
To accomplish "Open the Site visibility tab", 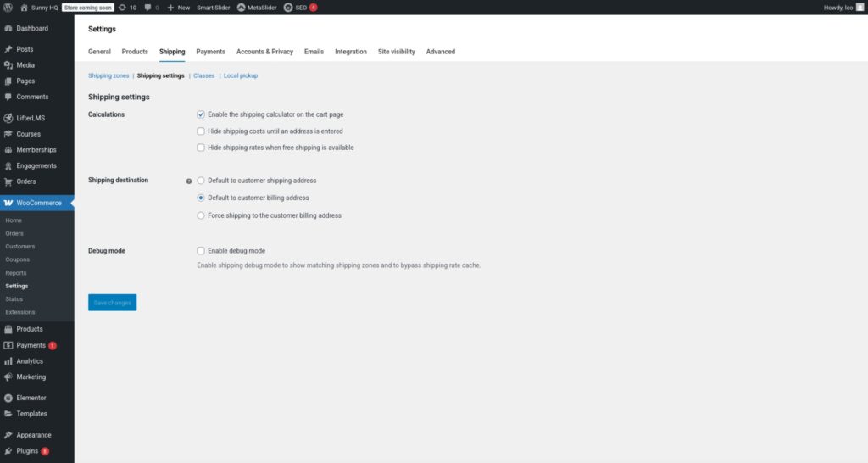I will 397,52.
